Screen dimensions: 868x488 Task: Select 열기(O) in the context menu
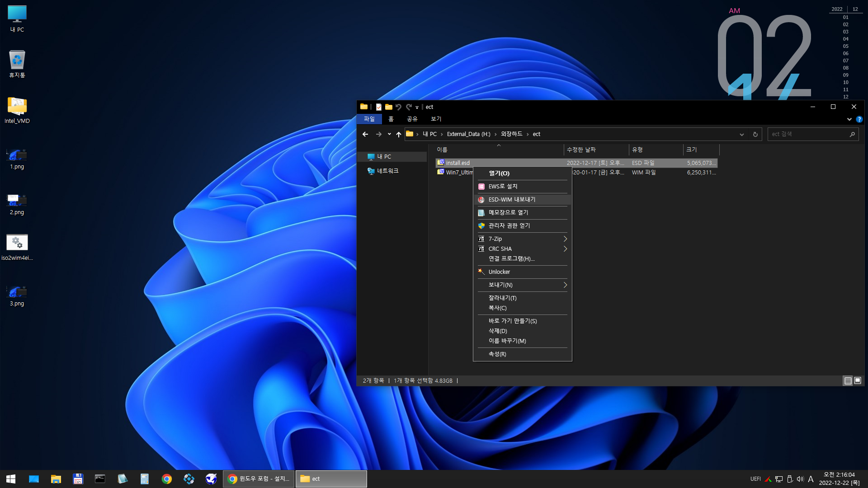[x=522, y=173]
